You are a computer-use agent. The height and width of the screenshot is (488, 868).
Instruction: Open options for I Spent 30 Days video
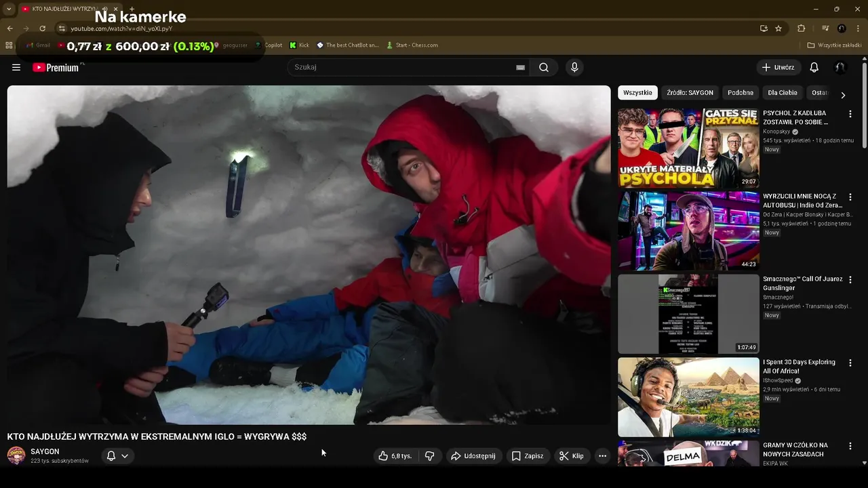click(850, 363)
